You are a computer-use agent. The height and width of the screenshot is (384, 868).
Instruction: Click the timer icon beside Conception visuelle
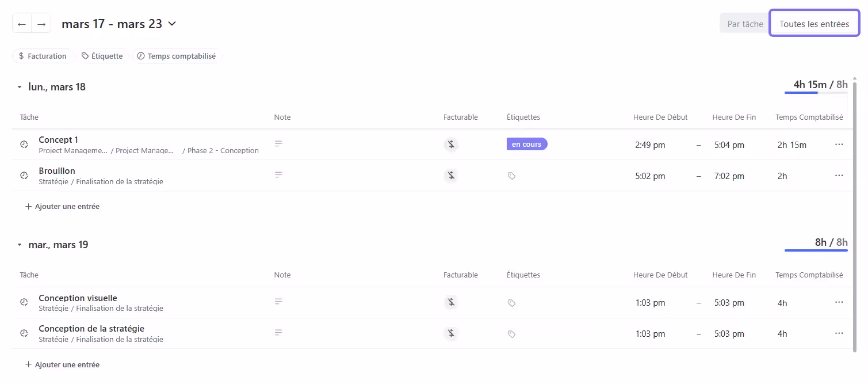(x=24, y=302)
